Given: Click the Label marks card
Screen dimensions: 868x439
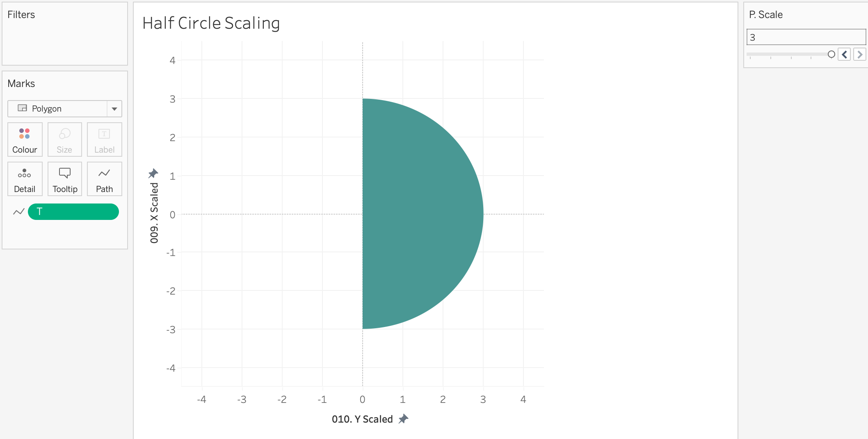Looking at the screenshot, I should pos(104,139).
